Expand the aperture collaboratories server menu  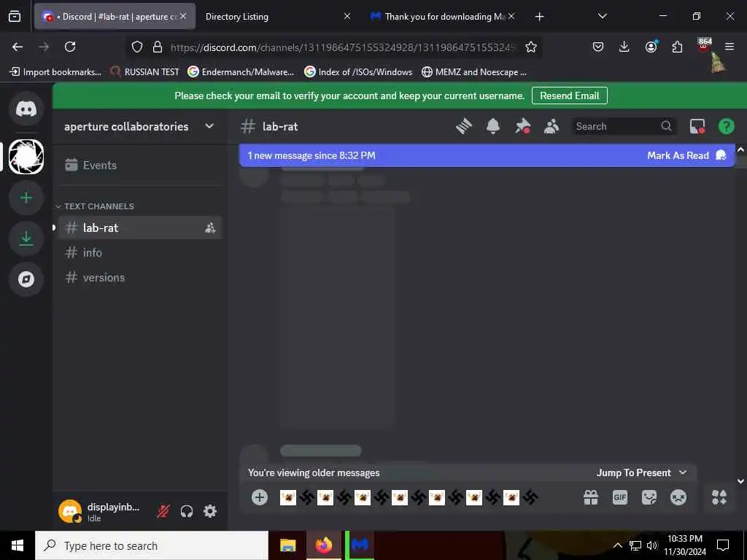[x=209, y=126]
